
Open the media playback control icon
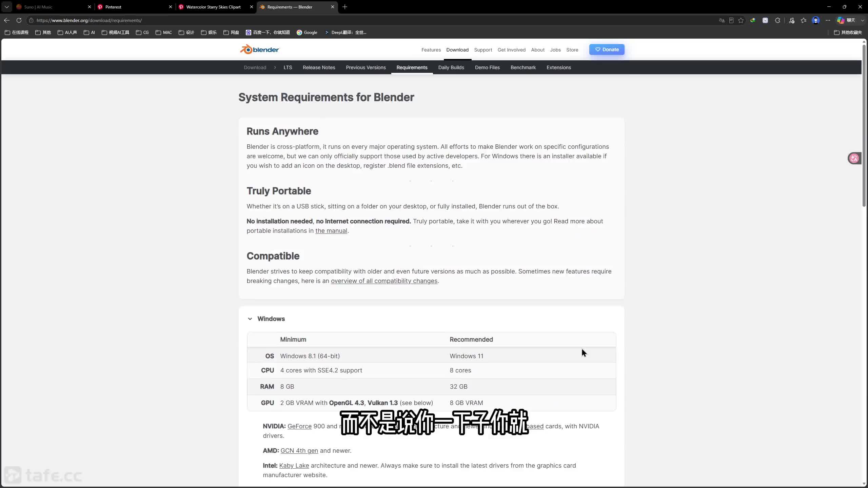click(792, 20)
